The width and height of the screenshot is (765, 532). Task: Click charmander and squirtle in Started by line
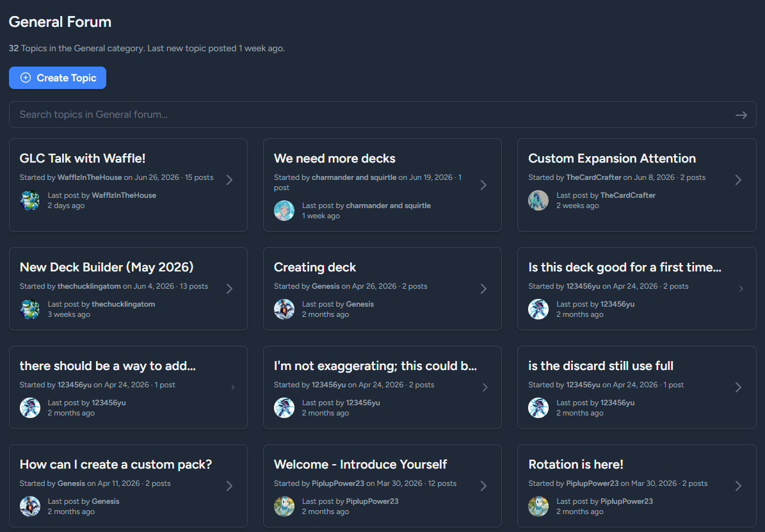point(354,177)
